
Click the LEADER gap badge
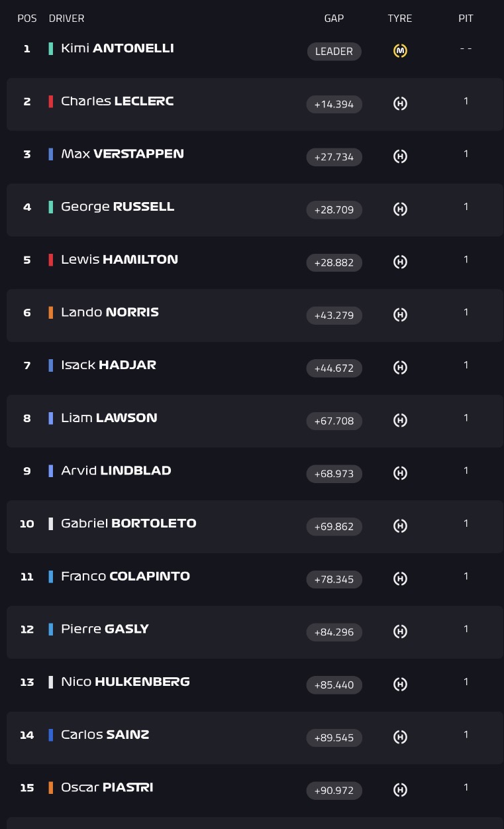[334, 51]
